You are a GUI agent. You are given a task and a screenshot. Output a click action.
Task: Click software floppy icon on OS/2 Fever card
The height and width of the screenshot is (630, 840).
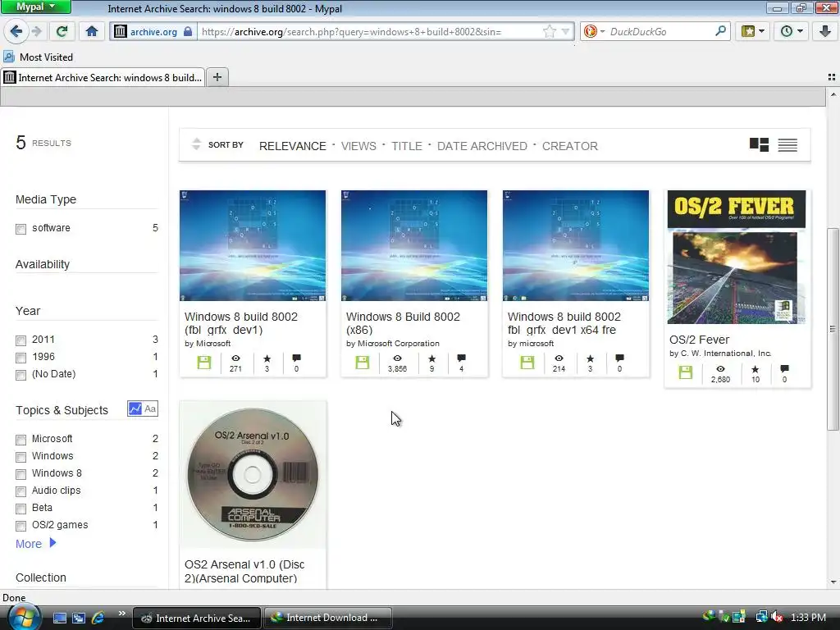[685, 372]
